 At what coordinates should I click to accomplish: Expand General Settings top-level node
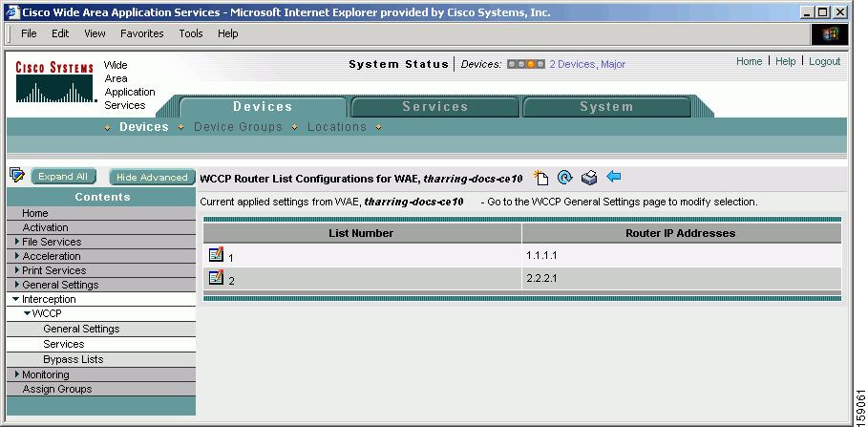tap(17, 285)
